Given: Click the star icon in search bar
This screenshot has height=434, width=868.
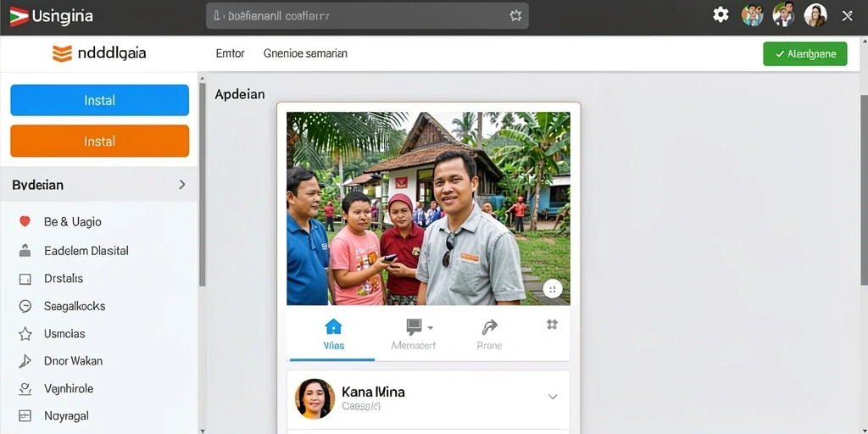Looking at the screenshot, I should (x=515, y=16).
